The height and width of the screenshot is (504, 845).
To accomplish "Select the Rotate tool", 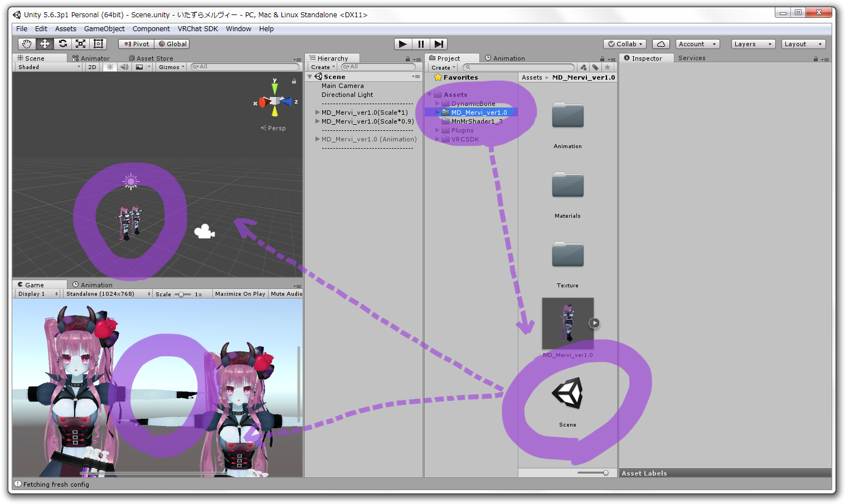I will 63,44.
